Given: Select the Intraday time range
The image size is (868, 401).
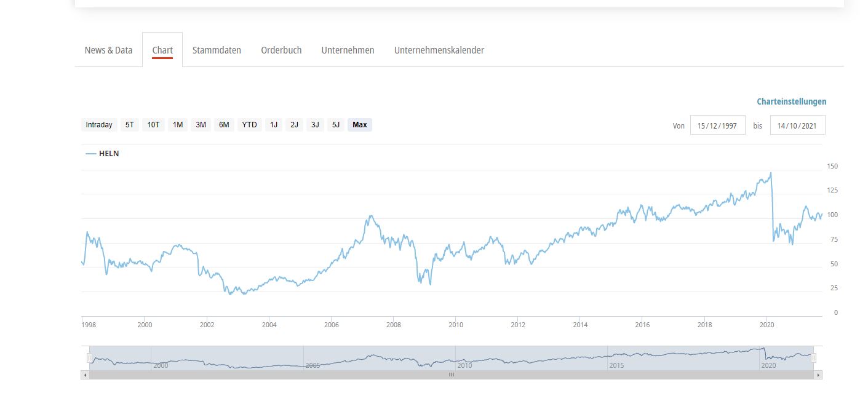Looking at the screenshot, I should point(99,125).
